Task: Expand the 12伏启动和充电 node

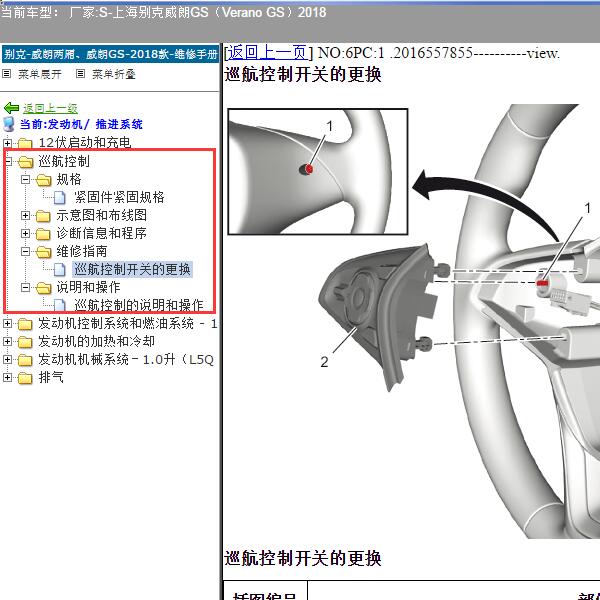Action: point(7,143)
